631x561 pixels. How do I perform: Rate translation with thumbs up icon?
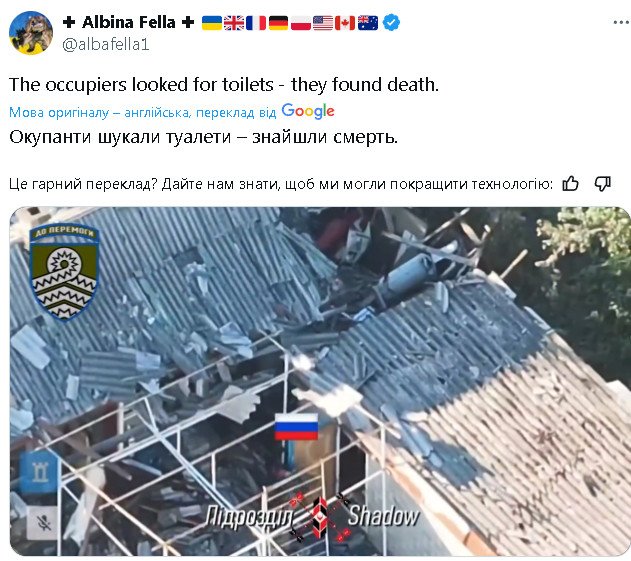570,184
